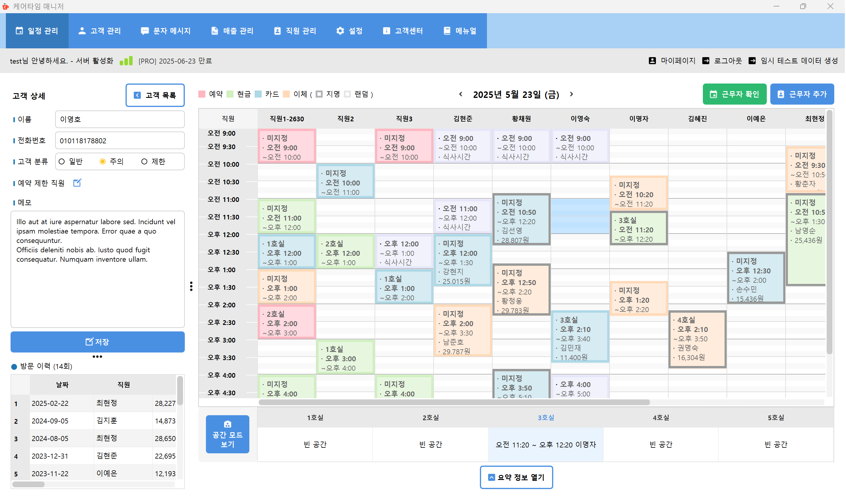Click the 저장 save button
This screenshot has width=846, height=504.
point(98,342)
